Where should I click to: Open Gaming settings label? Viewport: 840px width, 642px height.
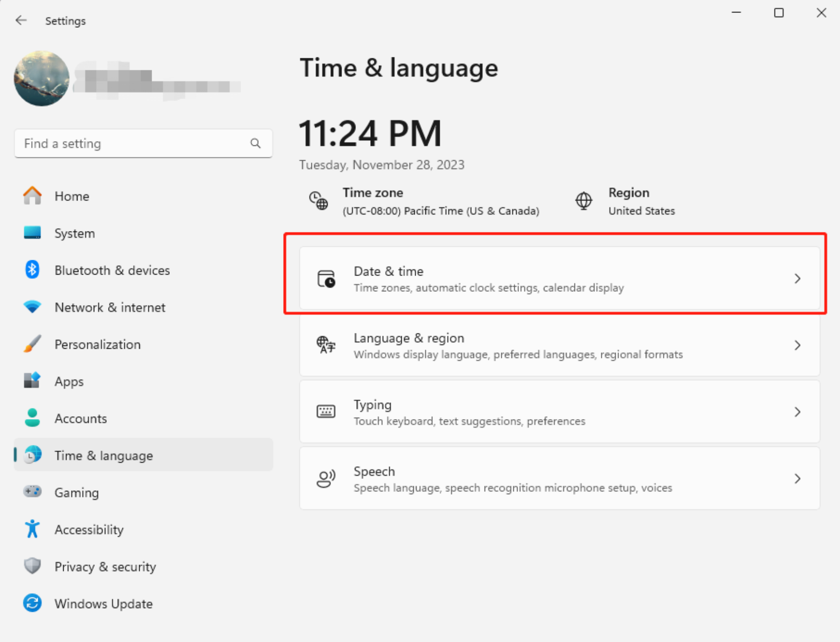(77, 493)
